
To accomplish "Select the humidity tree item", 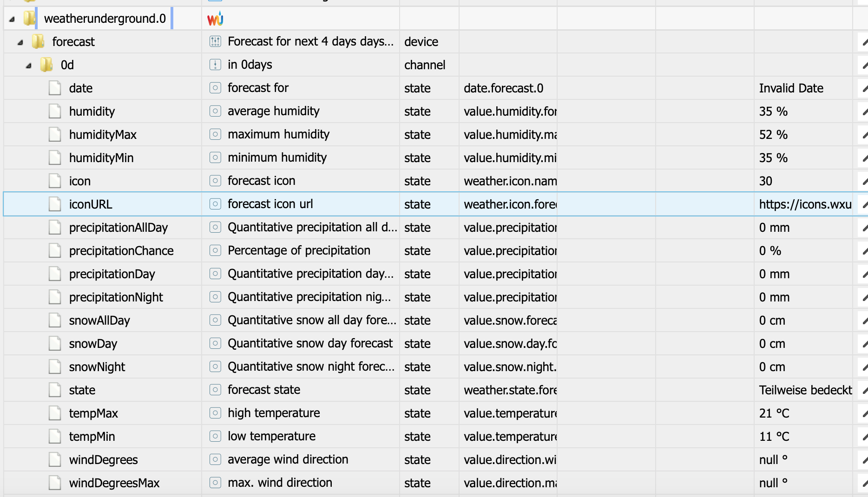I will click(92, 111).
